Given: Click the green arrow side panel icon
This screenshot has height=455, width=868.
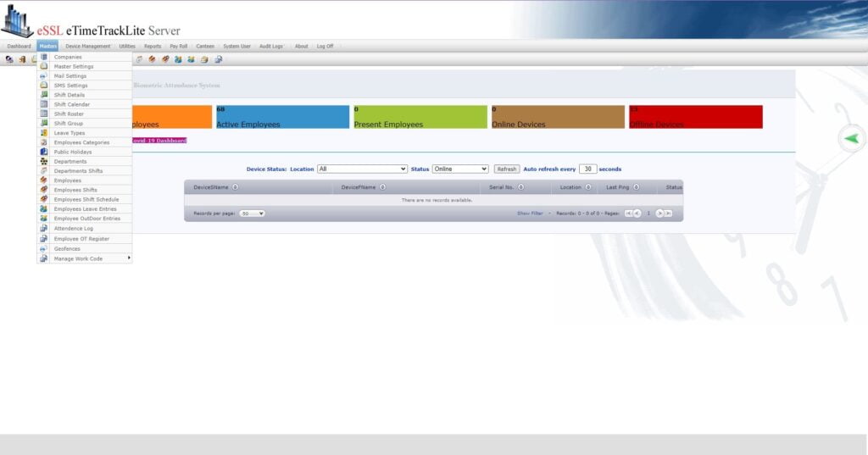Looking at the screenshot, I should (852, 138).
